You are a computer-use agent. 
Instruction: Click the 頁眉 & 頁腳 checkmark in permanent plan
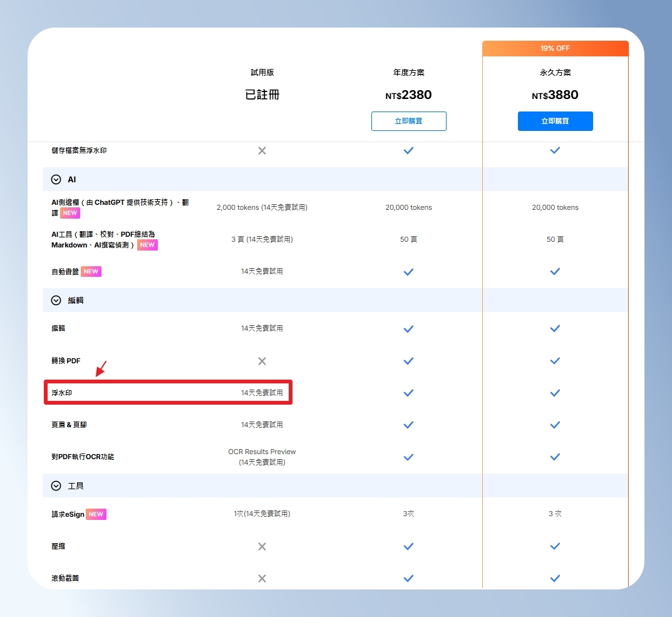point(555,425)
